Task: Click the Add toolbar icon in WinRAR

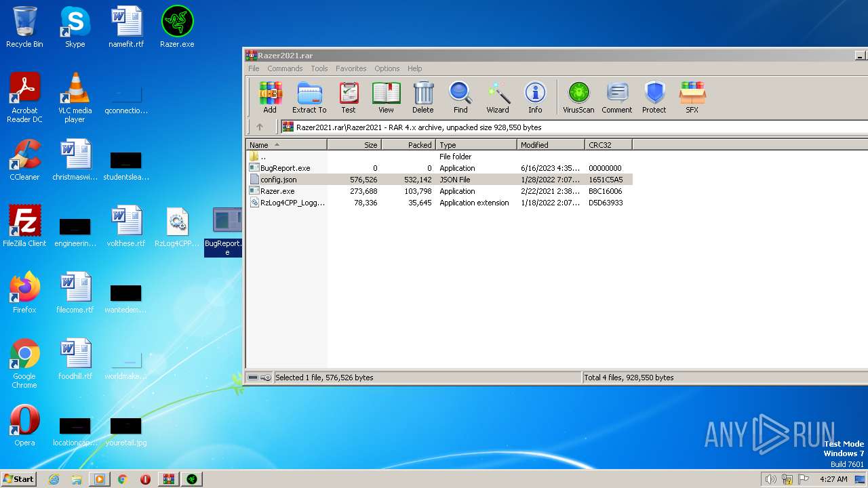Action: pos(270,97)
